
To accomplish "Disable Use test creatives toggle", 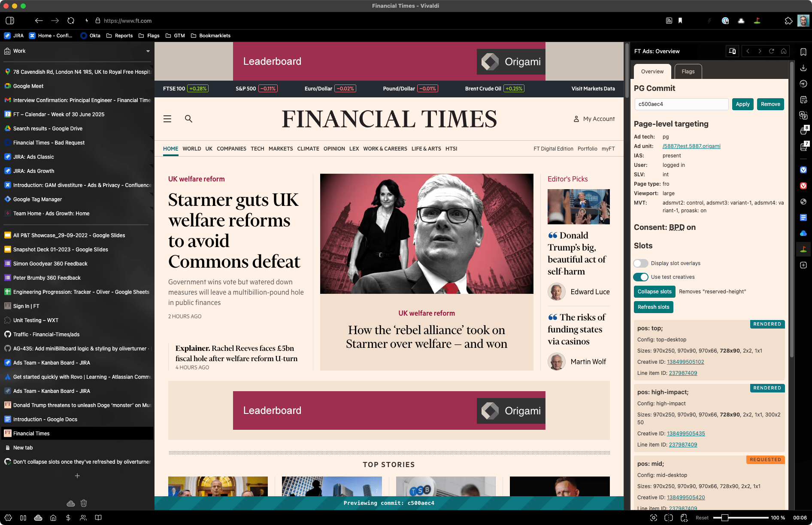I will (641, 277).
